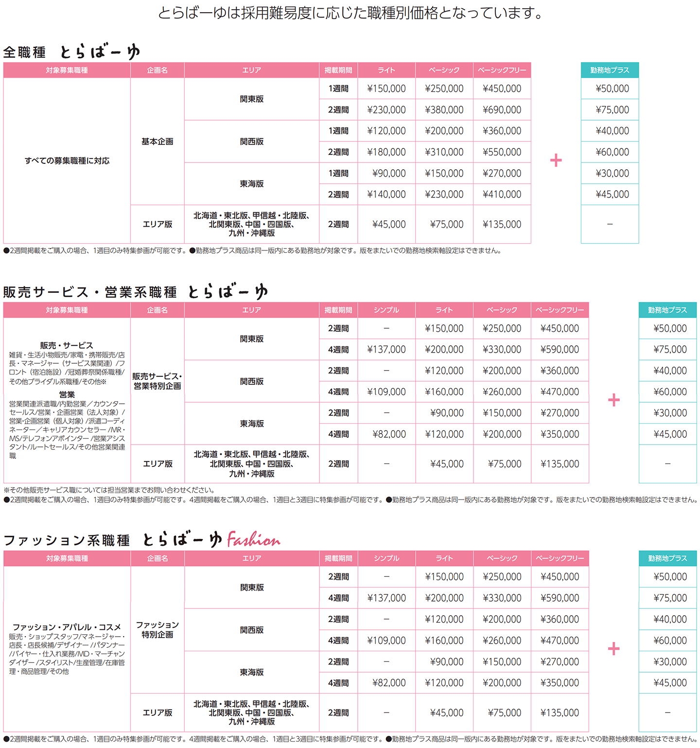Screen dimensions: 700x748
Task: Click ¥109,000 in the 販売サービス table
Action: [386, 392]
